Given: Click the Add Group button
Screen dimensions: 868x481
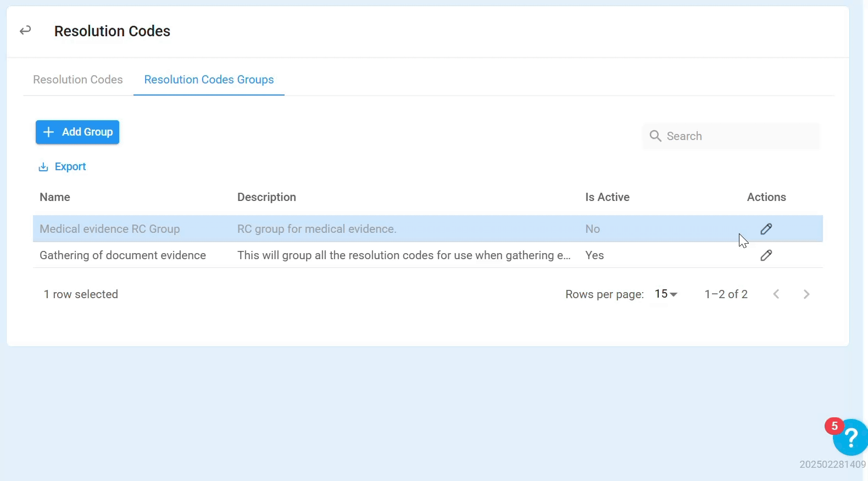Looking at the screenshot, I should point(77,132).
